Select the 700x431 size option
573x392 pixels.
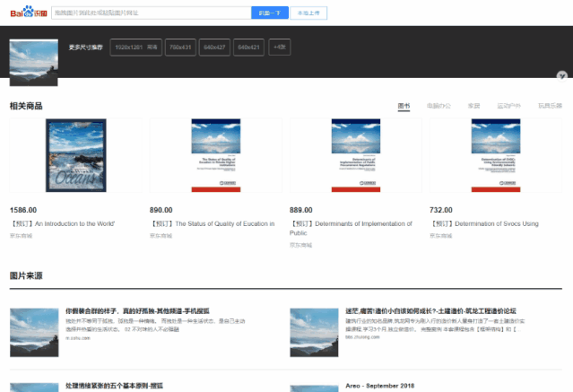[x=182, y=47]
